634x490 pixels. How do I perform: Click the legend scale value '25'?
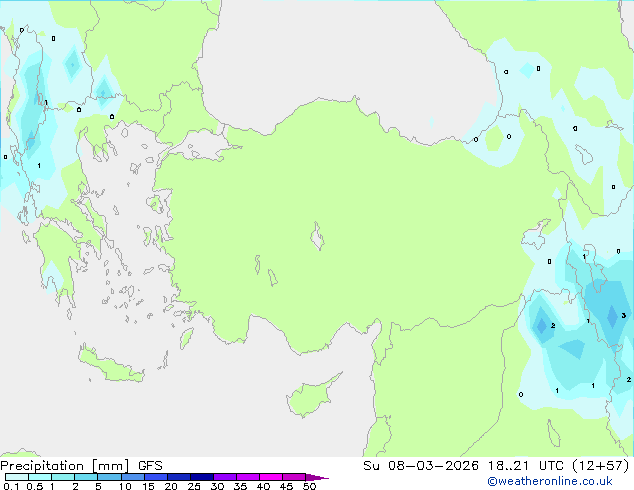tap(194, 486)
